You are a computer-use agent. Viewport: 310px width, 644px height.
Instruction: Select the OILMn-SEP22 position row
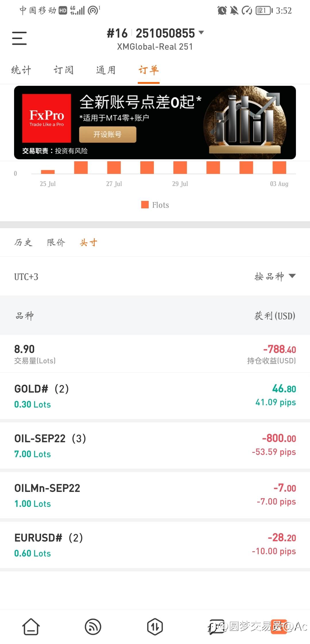155,495
